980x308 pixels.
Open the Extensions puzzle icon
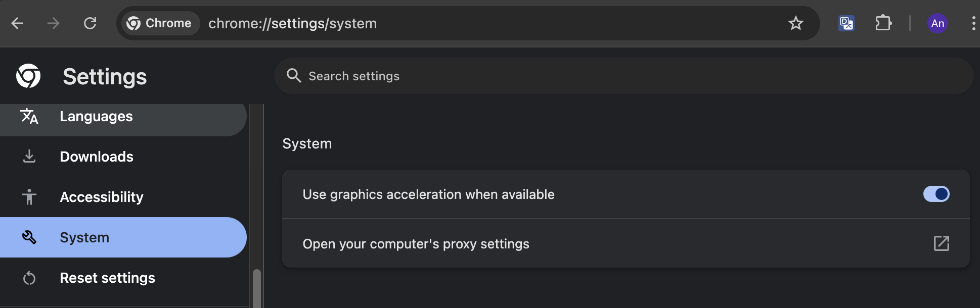(883, 23)
